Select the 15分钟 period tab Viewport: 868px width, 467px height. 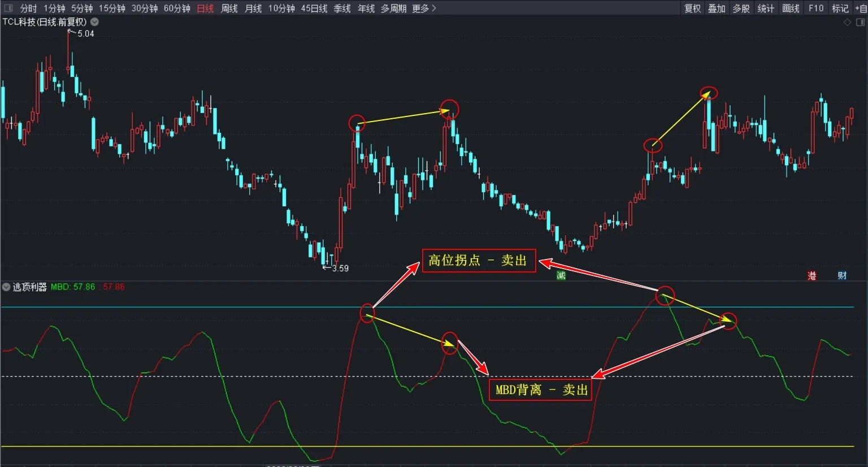112,8
